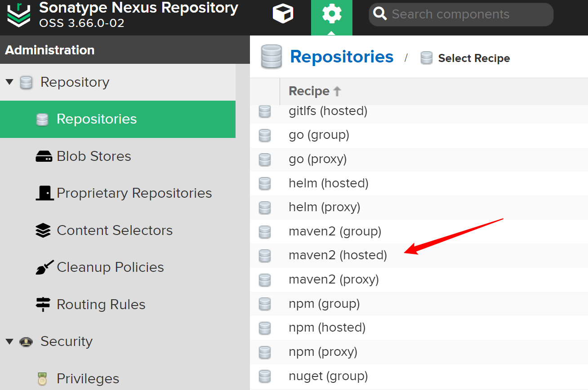Click the go (group) row icon

(265, 135)
